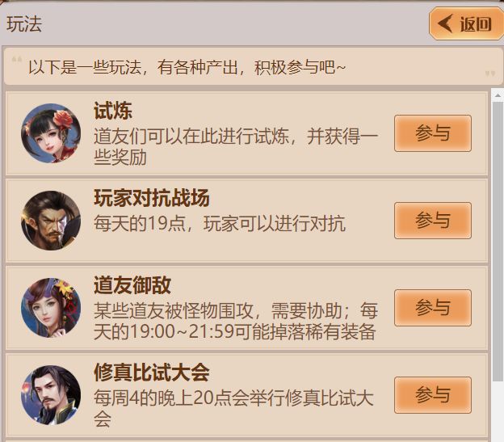The image size is (504, 442).
Task: Click the 修真比试大会 man portrait icon
Action: (x=51, y=395)
